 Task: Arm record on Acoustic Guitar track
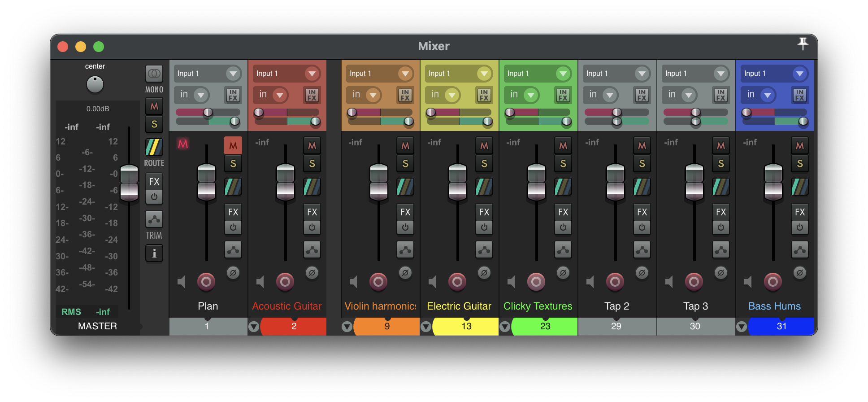[x=285, y=282]
